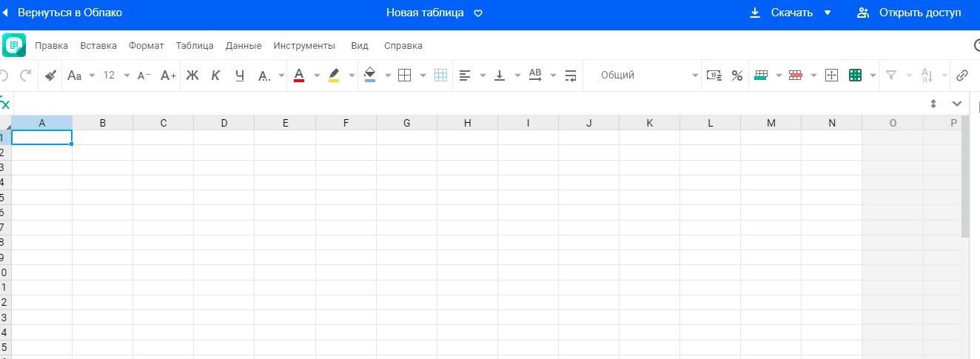Open the Скачать dropdown arrow
980x359 pixels.
click(x=828, y=13)
